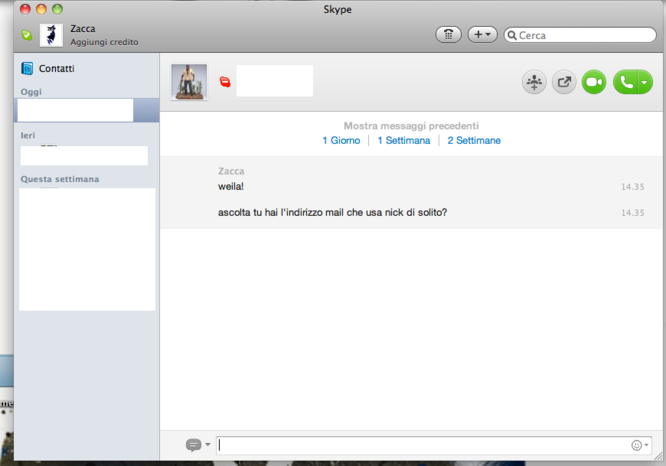Viewport: 666px width, 466px height.
Task: Click the Zacca account name in the header
Action: pos(83,28)
